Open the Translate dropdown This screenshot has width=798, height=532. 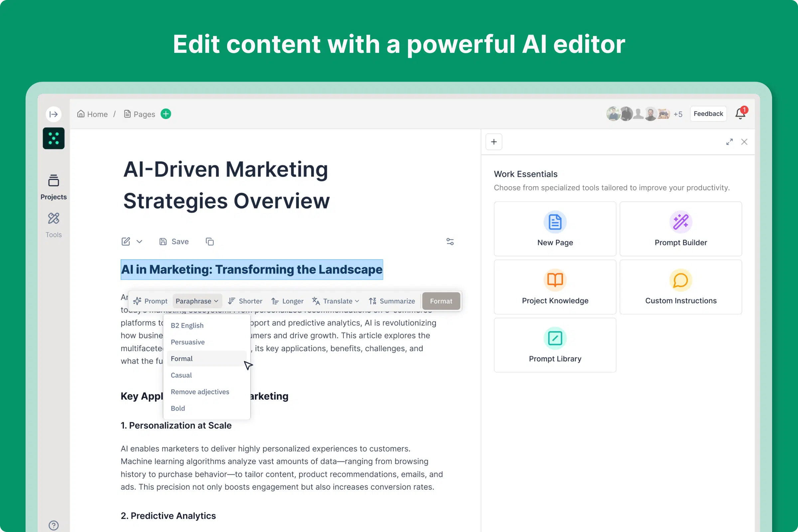tap(335, 301)
